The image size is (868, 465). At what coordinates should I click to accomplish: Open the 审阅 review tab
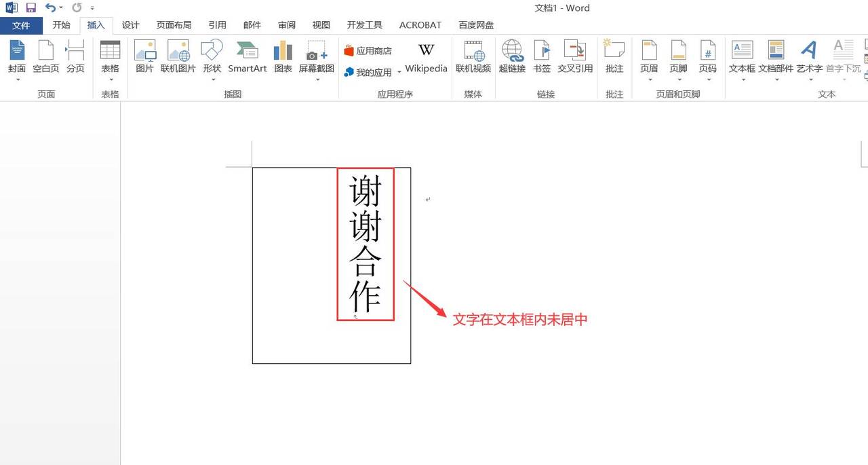(x=286, y=25)
